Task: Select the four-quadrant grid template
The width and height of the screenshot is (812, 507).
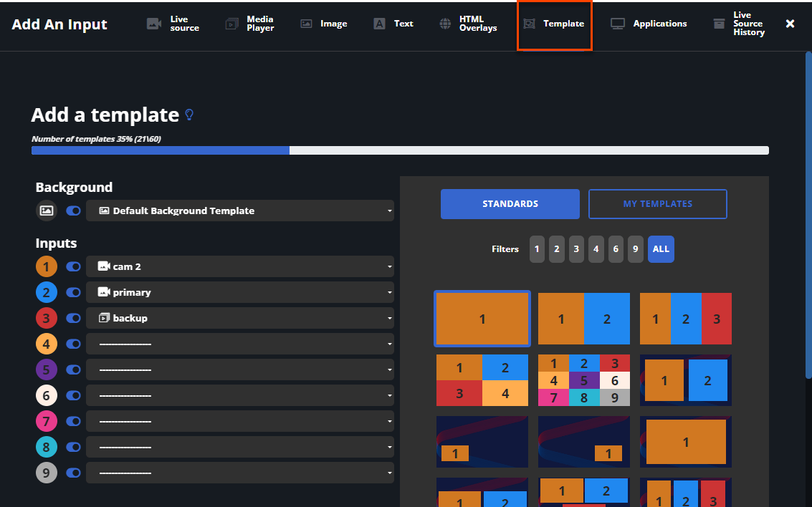Action: (482, 380)
